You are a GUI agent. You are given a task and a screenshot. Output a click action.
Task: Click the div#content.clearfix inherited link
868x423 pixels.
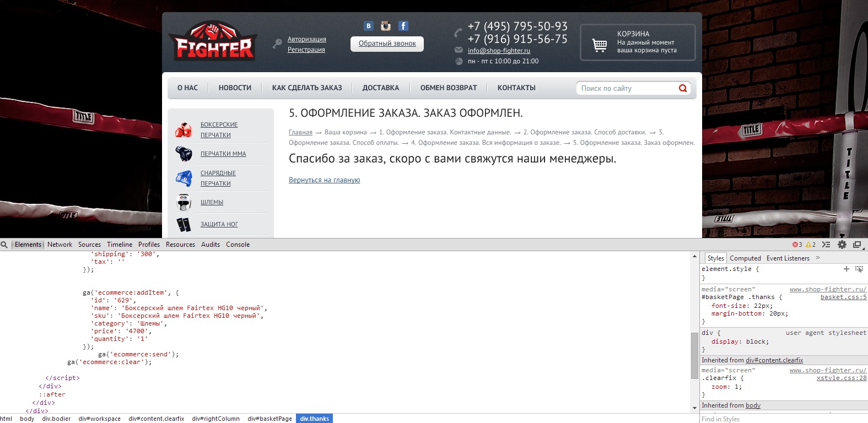tap(774, 360)
